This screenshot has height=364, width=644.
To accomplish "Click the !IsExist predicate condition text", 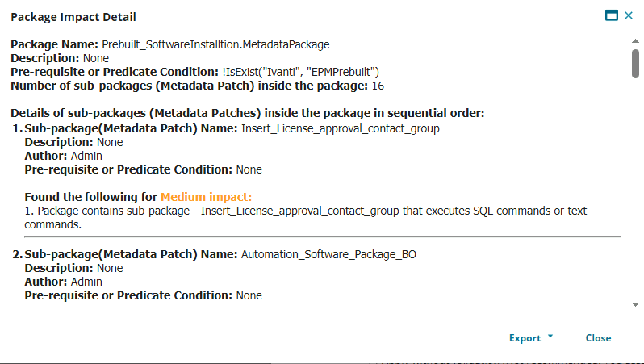I will tap(301, 72).
